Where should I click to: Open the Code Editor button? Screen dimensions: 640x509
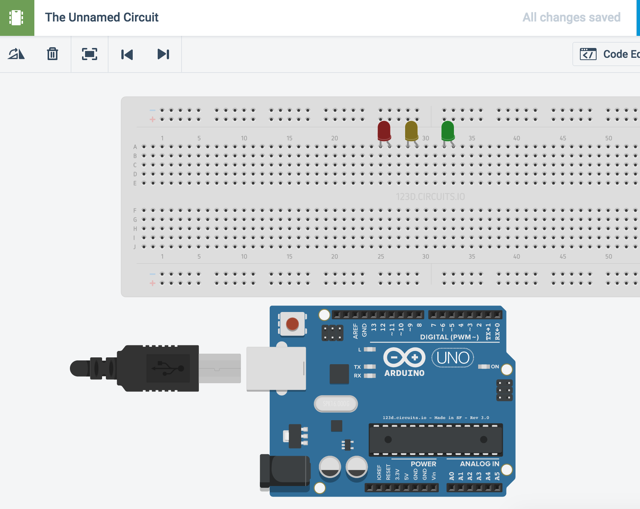point(607,54)
